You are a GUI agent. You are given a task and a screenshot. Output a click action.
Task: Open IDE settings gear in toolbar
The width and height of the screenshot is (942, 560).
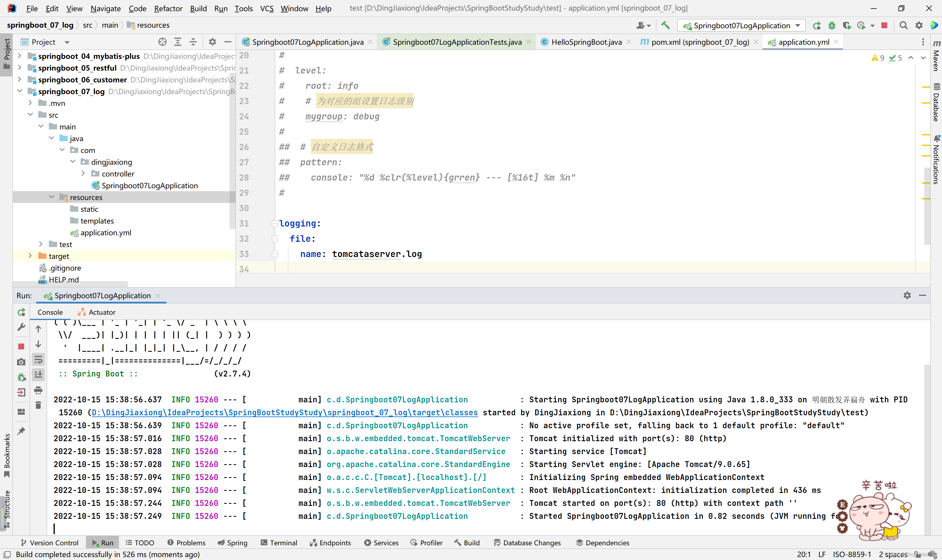pyautogui.click(x=919, y=25)
